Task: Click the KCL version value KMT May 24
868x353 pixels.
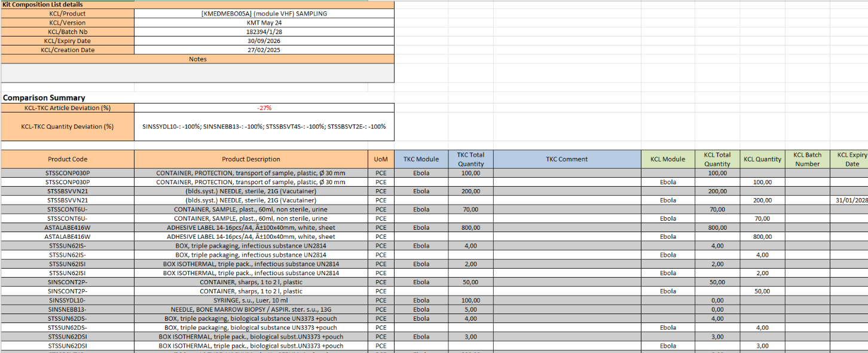Action: 264,23
